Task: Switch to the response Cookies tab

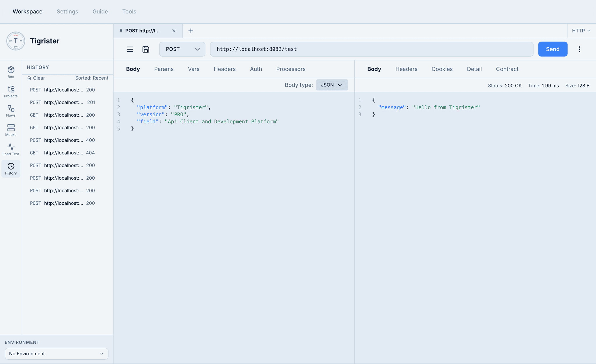Action: click(442, 69)
